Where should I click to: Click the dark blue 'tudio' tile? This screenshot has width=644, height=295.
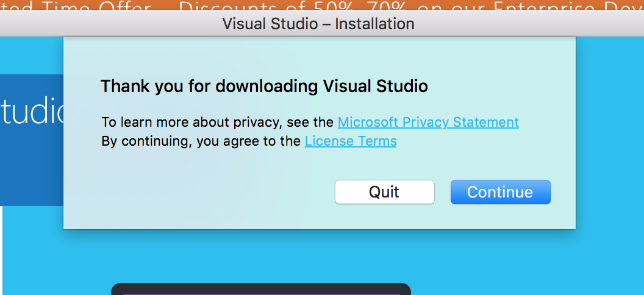(32, 140)
